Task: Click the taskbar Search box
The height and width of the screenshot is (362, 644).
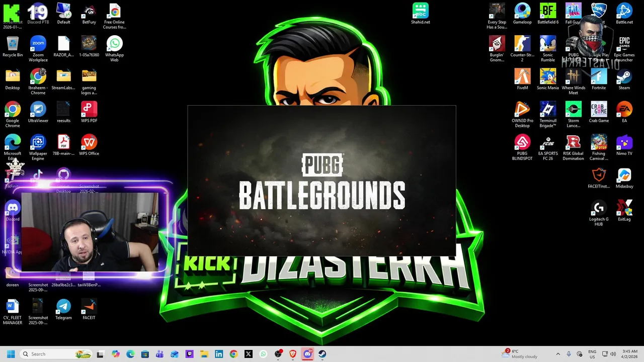Action: (56, 354)
